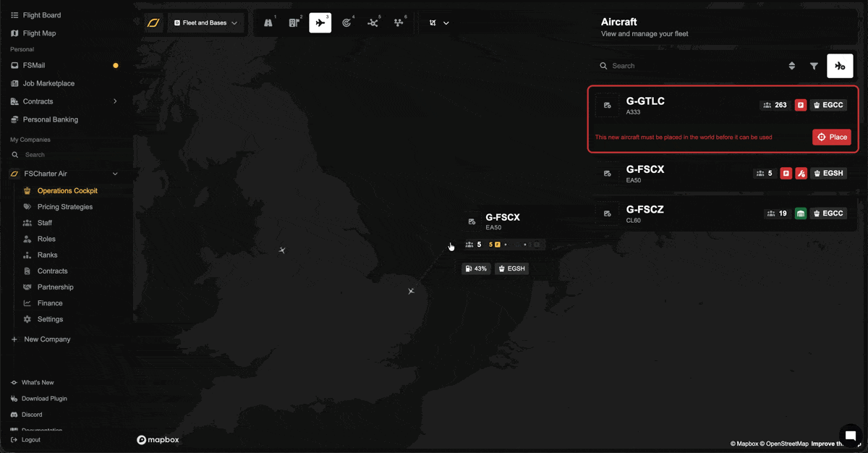Collapse the FSCharter Air company section
The image size is (868, 453).
115,174
